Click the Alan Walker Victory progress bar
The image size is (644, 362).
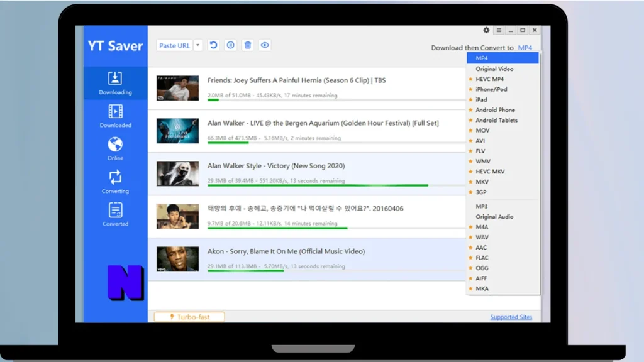(x=336, y=185)
